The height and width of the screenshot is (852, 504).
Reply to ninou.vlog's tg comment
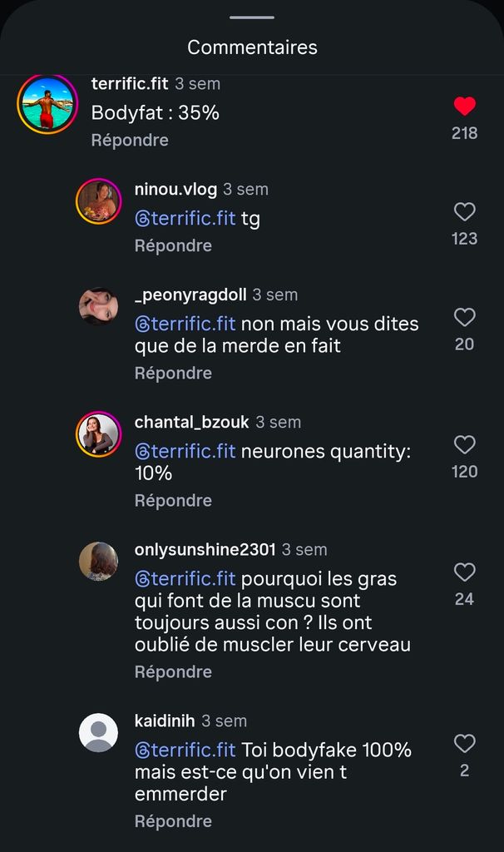(173, 245)
